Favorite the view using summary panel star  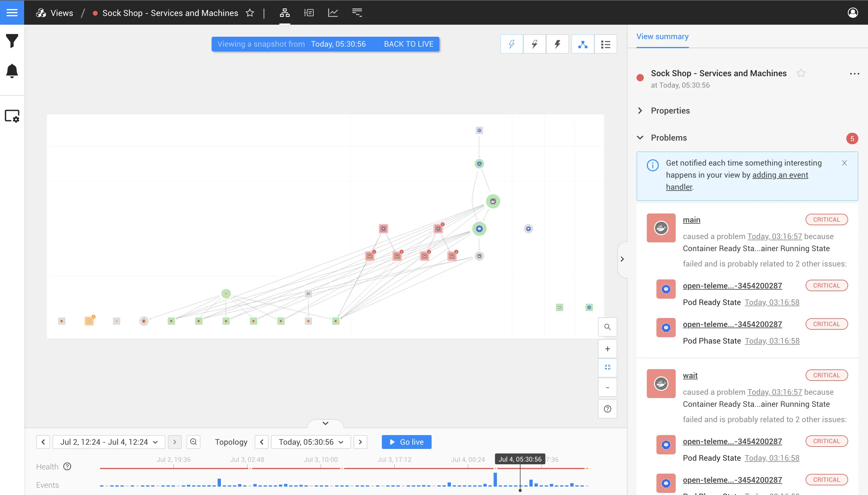pyautogui.click(x=800, y=73)
